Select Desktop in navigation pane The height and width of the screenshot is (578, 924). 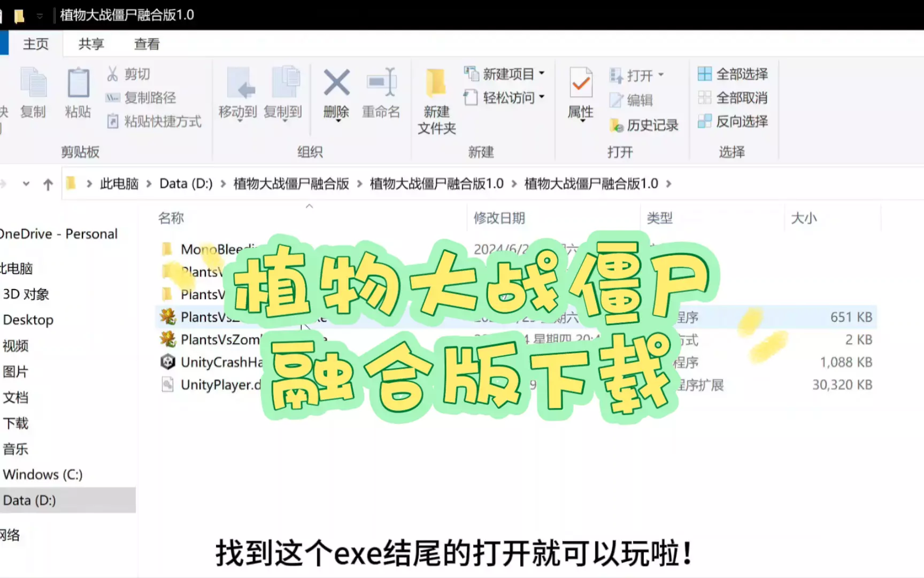coord(28,320)
